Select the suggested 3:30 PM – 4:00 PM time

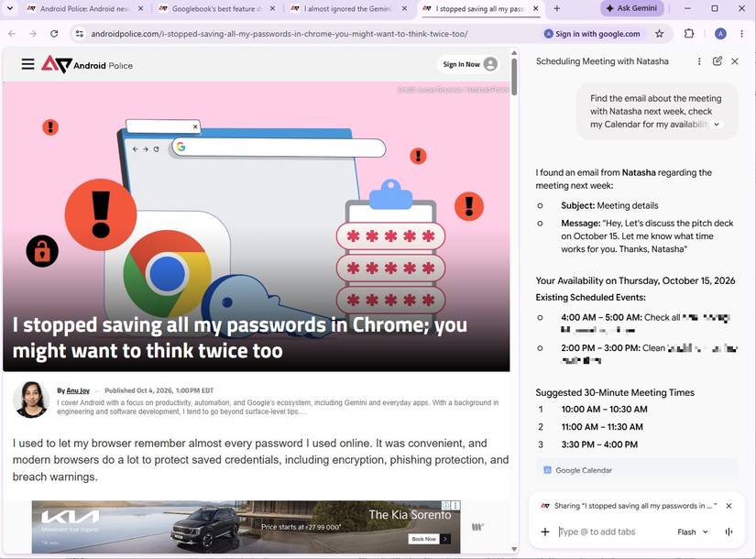point(599,444)
